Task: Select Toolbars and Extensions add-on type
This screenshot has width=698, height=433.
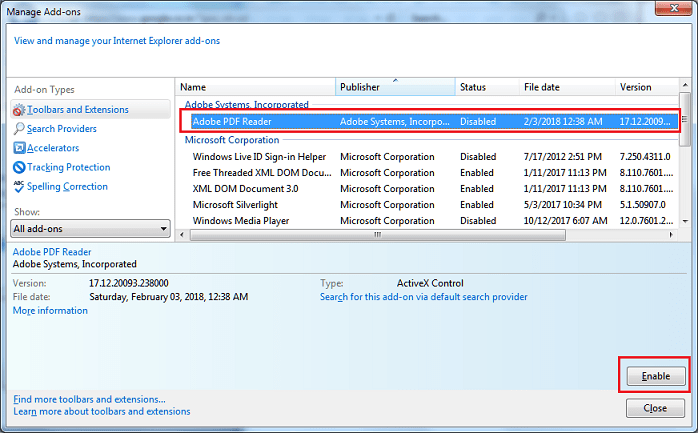Action: click(x=90, y=109)
